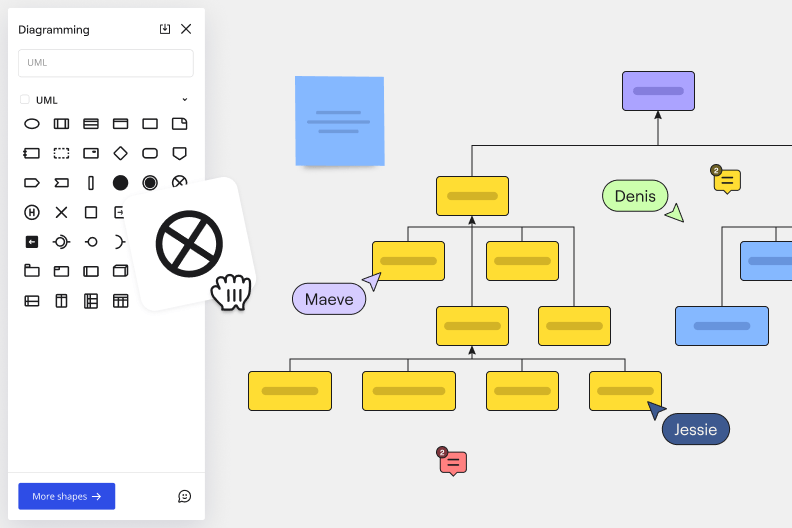Open the feedback smiley icon
792x528 pixels.
(x=184, y=496)
